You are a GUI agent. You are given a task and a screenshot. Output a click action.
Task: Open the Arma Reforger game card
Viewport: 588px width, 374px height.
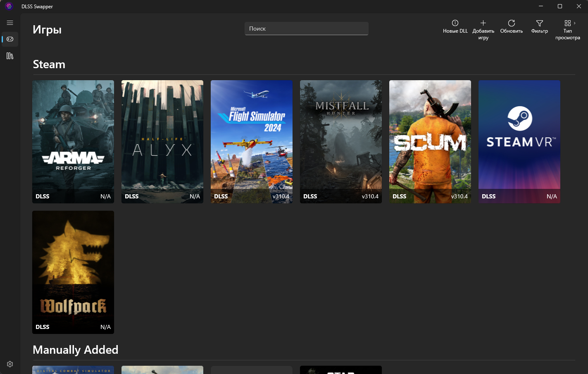pyautogui.click(x=73, y=142)
